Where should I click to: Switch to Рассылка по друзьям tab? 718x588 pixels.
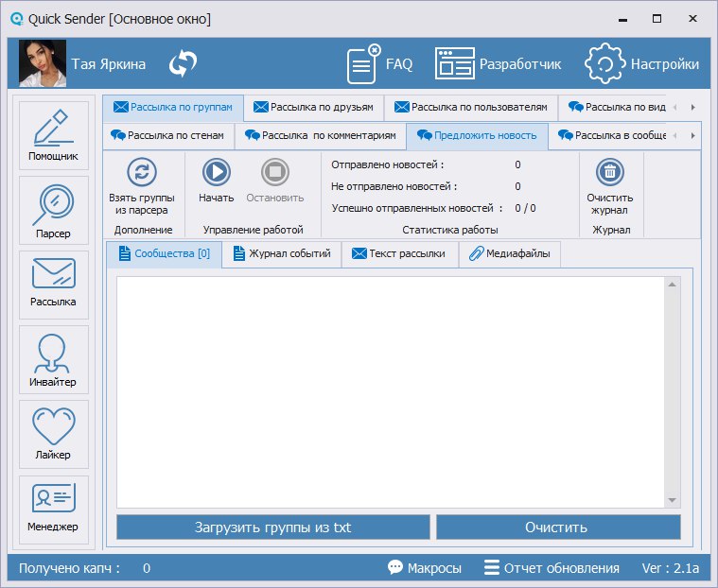point(314,107)
